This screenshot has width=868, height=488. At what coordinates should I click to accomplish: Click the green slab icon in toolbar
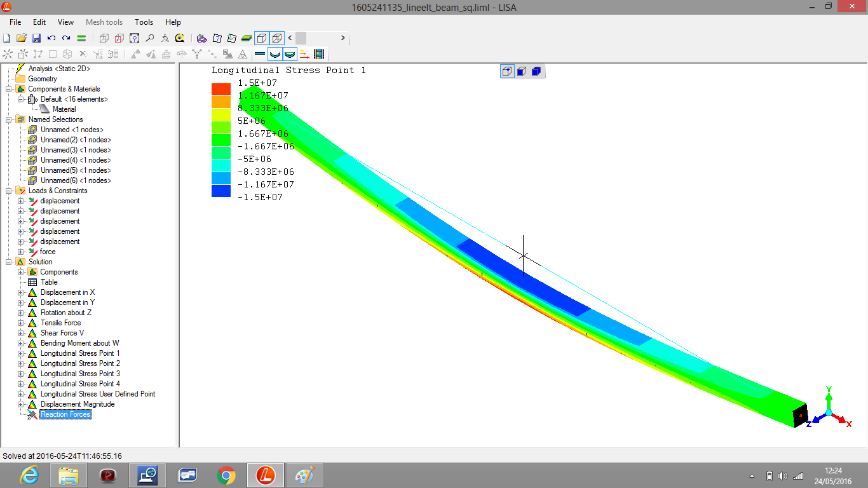(247, 38)
